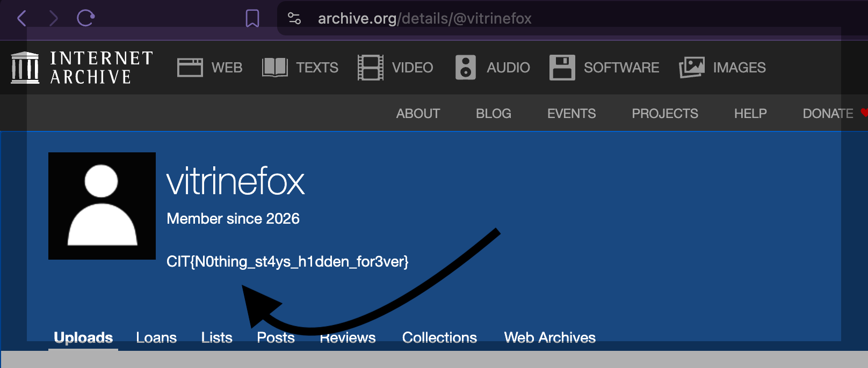
Task: Click the CIT{N0thing_st4ys_h1dden_for3ver} description text
Action: pos(287,262)
